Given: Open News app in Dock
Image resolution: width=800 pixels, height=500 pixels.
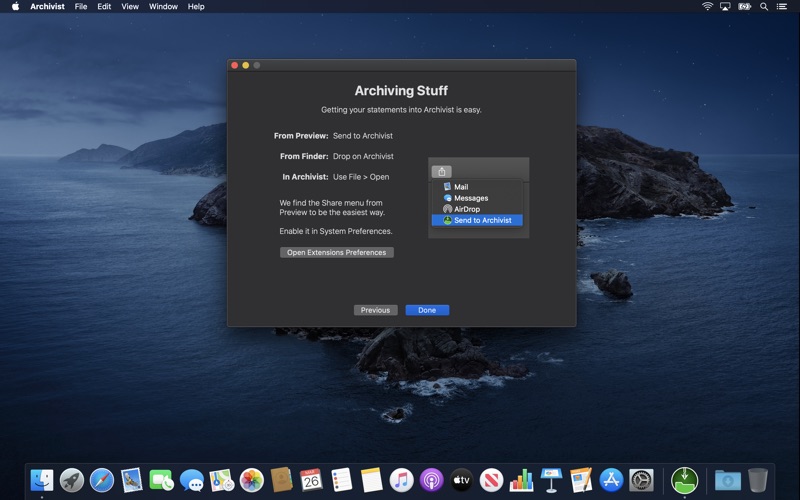Looking at the screenshot, I should 491,480.
